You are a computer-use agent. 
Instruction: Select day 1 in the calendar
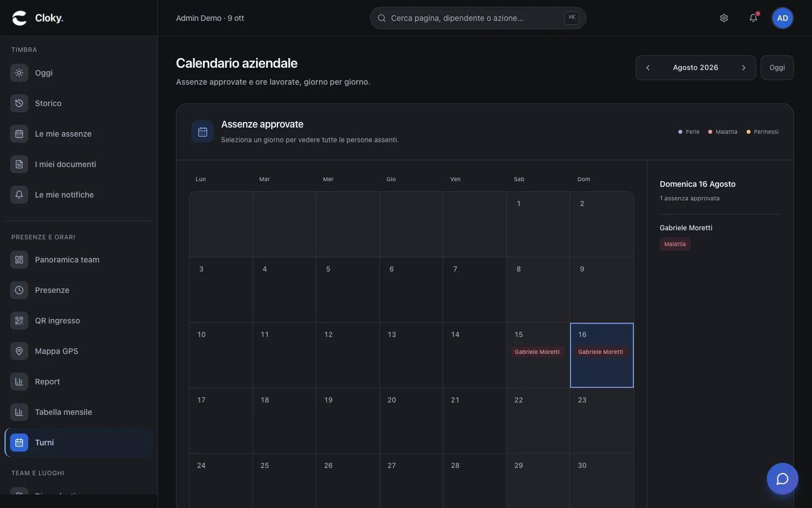(538, 224)
